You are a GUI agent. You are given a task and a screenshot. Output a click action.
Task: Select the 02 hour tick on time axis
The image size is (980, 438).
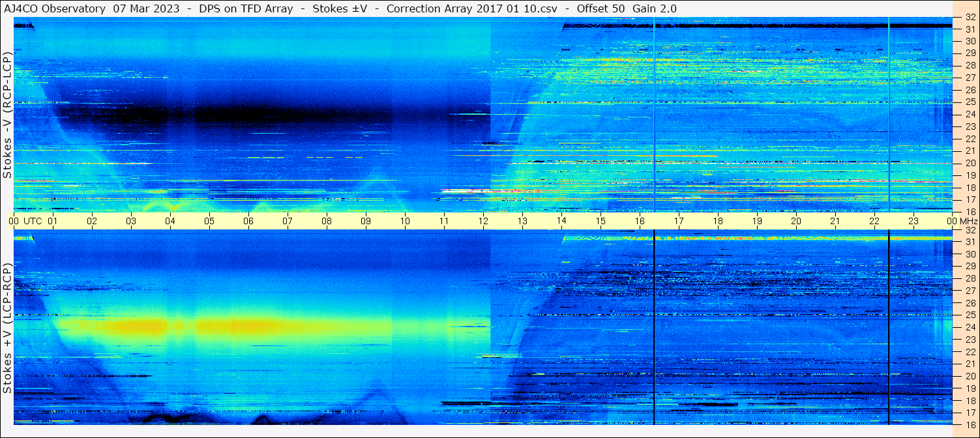coord(92,221)
